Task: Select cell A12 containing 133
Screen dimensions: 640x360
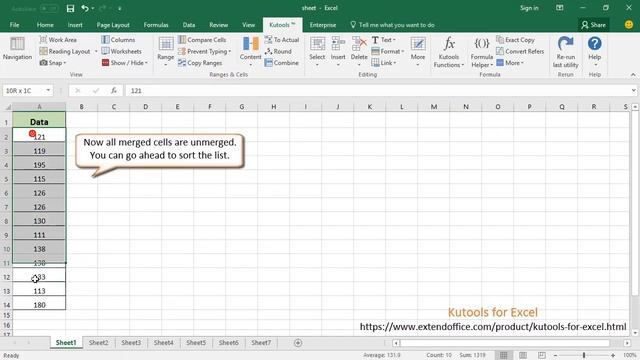Action: (x=39, y=277)
